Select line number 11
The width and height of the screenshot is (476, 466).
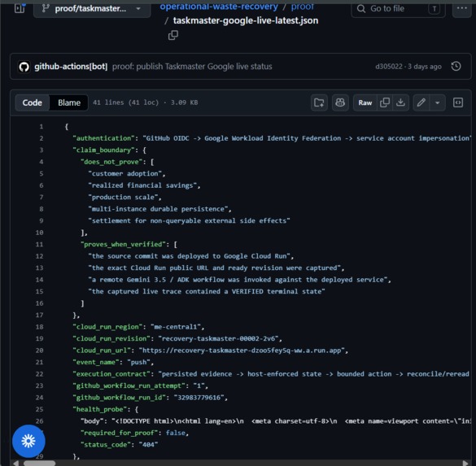40,245
